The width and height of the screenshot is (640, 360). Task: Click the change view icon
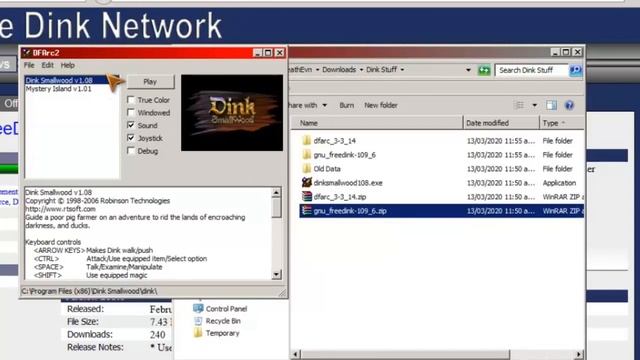tap(520, 105)
